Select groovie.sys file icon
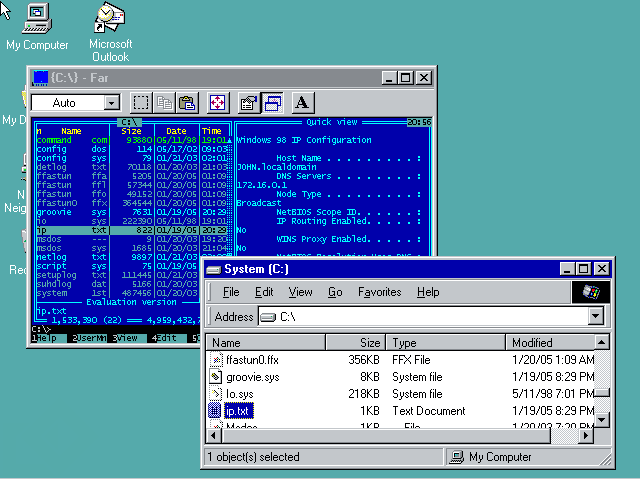This screenshot has width=640, height=480. tap(216, 377)
